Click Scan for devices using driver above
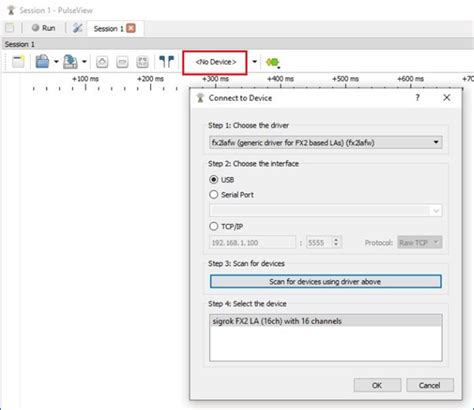Image resolution: width=474 pixels, height=410 pixels. point(326,282)
